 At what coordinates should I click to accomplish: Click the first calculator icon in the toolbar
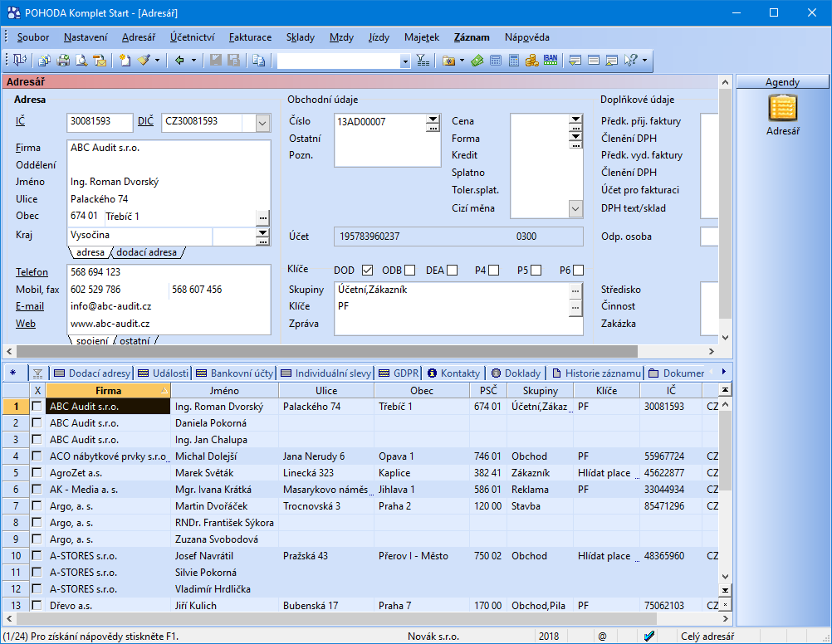[496, 61]
